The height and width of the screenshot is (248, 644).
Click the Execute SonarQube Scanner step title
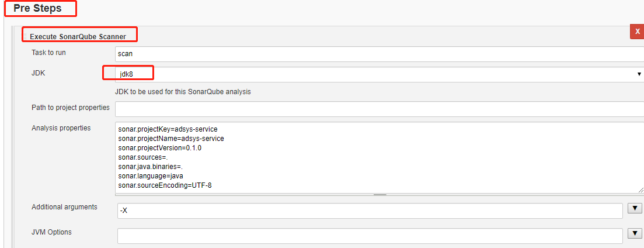[x=78, y=37]
